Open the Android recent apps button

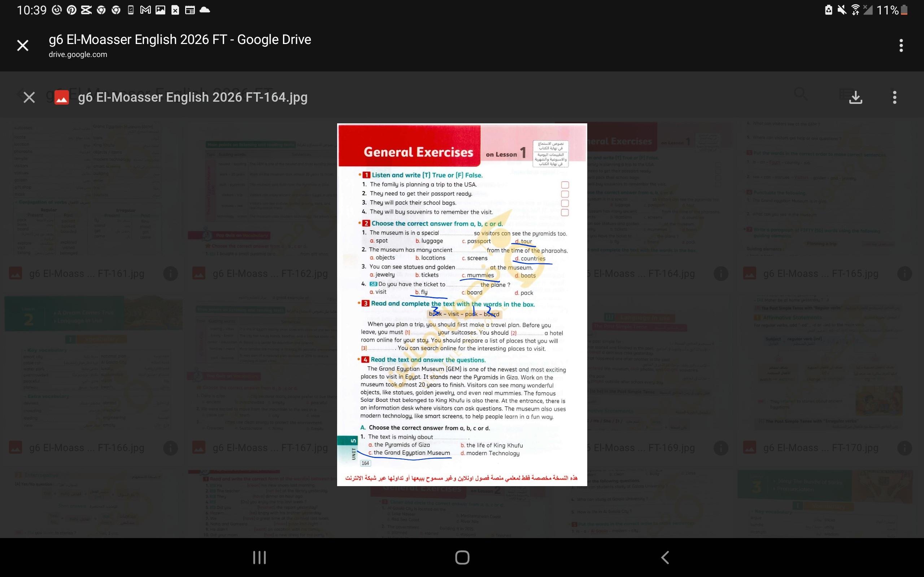point(259,558)
